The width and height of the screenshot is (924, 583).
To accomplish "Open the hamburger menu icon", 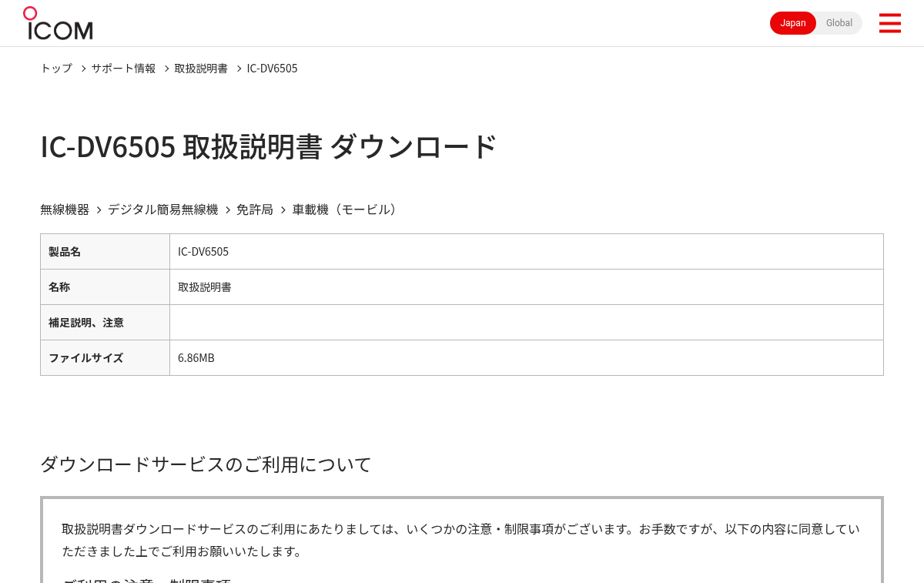I will pos(889,23).
